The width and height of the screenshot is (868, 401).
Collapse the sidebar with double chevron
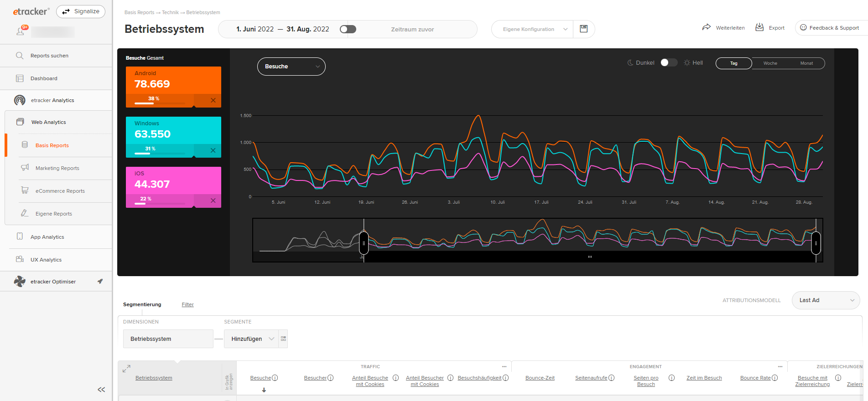tap(101, 390)
